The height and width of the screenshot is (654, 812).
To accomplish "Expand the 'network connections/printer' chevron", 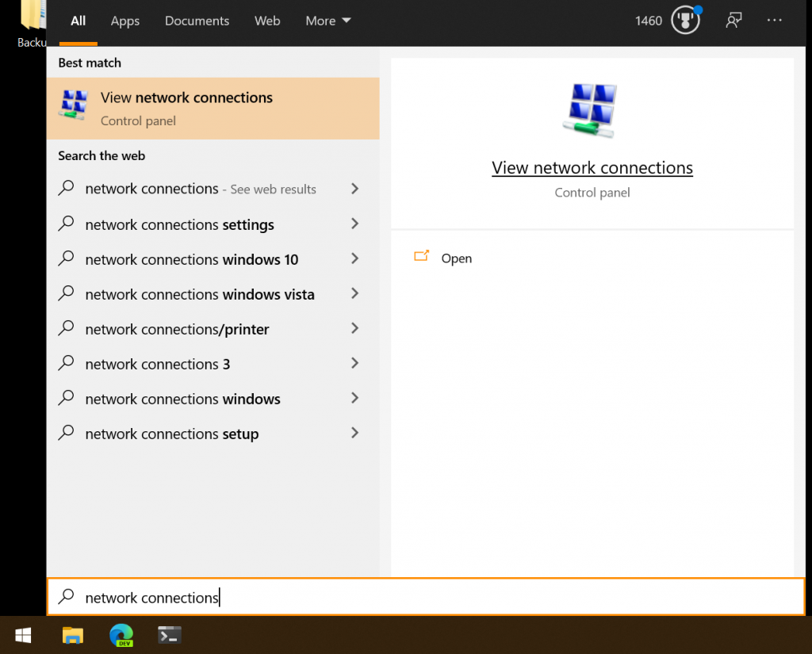I will (354, 328).
